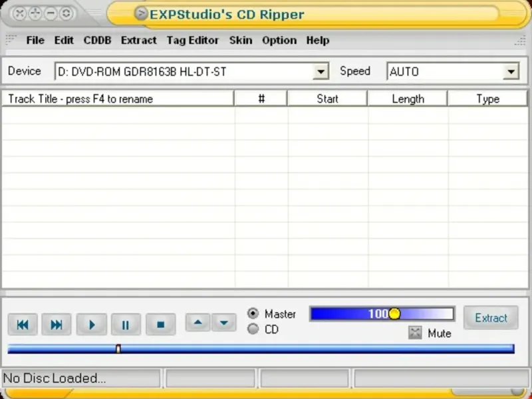Open the CDDB menu

coord(97,41)
